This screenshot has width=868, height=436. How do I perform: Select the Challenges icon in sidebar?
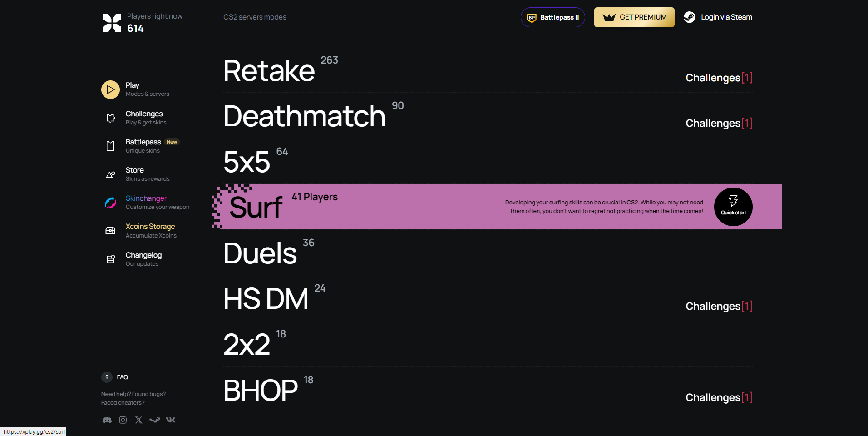(x=110, y=118)
